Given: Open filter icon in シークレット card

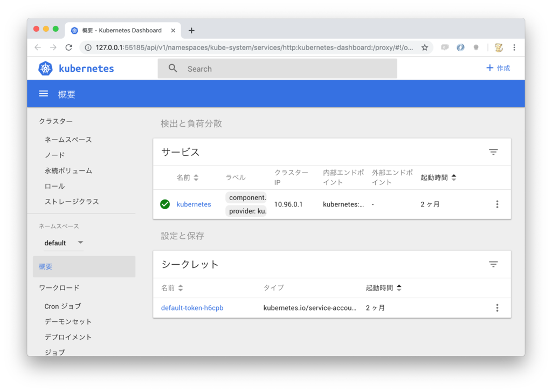Looking at the screenshot, I should [493, 264].
